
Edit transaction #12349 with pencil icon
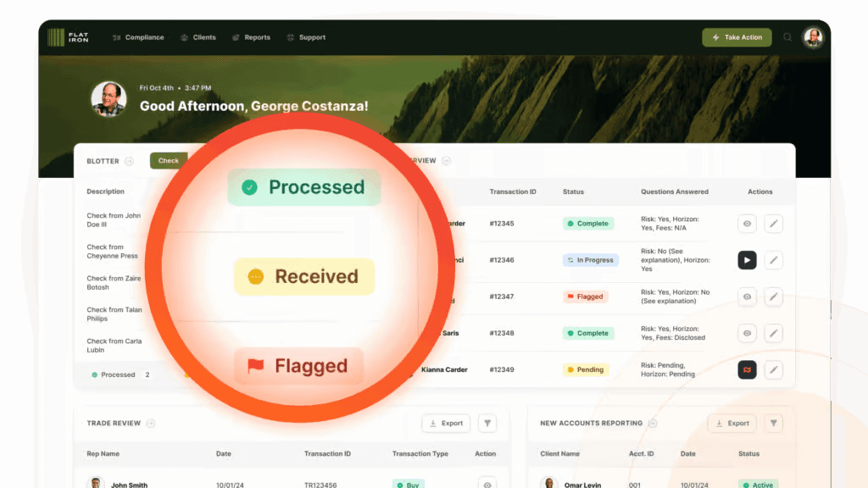[x=773, y=369]
